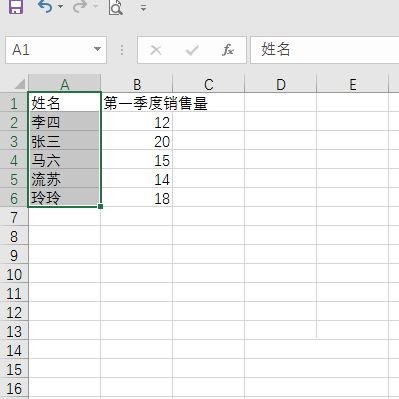Click cell B5 with value 14
The height and width of the screenshot is (399, 399).
point(137,179)
